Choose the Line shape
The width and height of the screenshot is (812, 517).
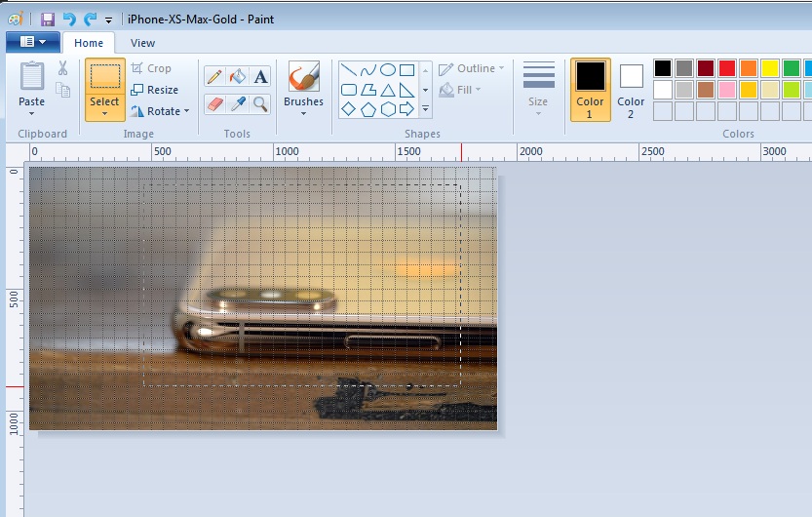pyautogui.click(x=349, y=70)
